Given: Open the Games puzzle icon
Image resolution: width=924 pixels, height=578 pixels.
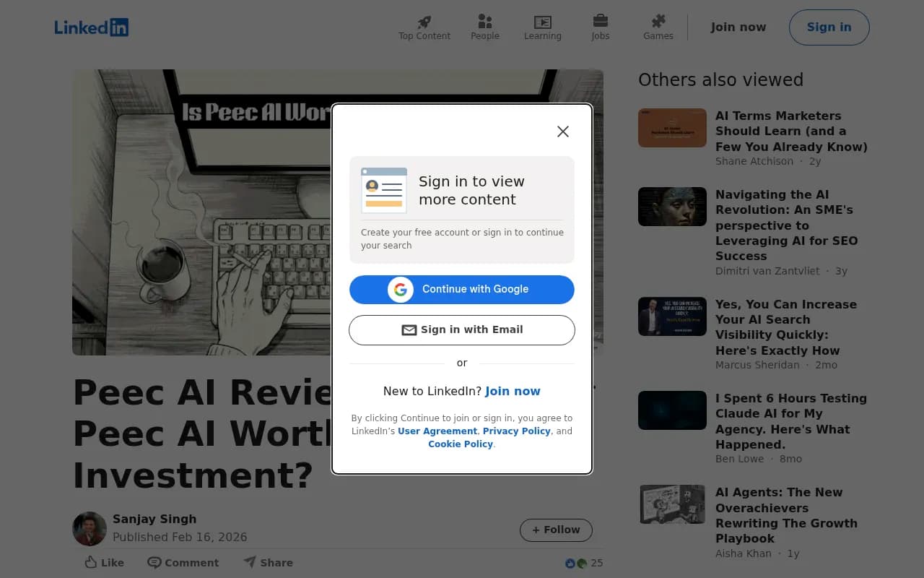Looking at the screenshot, I should [x=658, y=21].
